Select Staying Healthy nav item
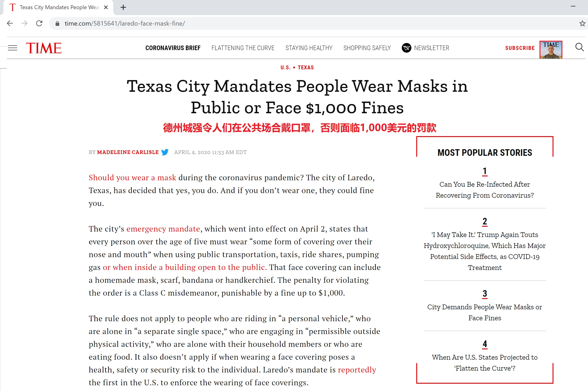Viewport: 588px width, 391px height. point(309,48)
